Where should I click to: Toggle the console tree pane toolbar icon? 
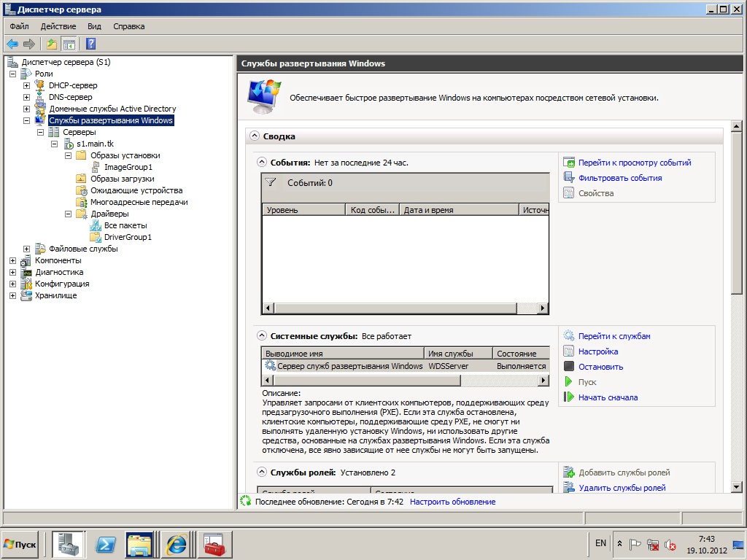tap(69, 44)
